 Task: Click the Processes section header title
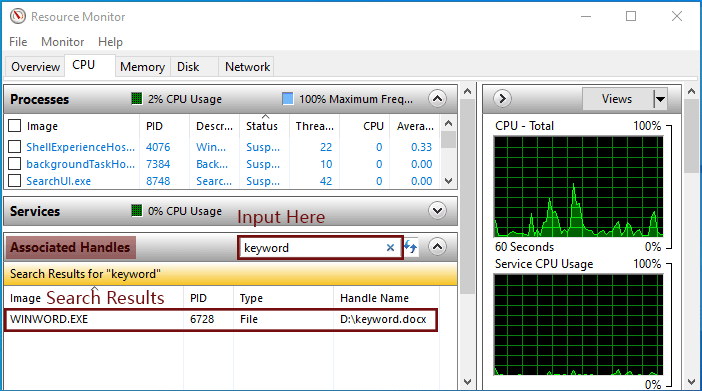(39, 99)
